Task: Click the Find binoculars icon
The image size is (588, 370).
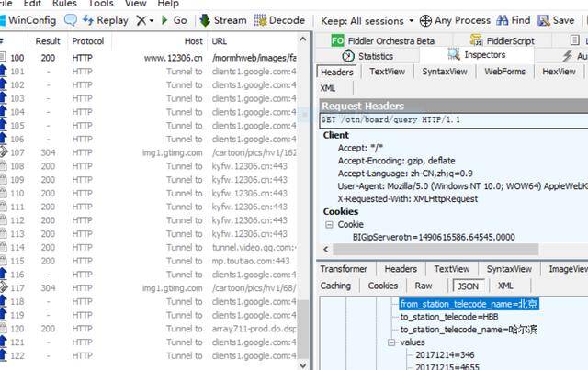Action: pos(503,20)
